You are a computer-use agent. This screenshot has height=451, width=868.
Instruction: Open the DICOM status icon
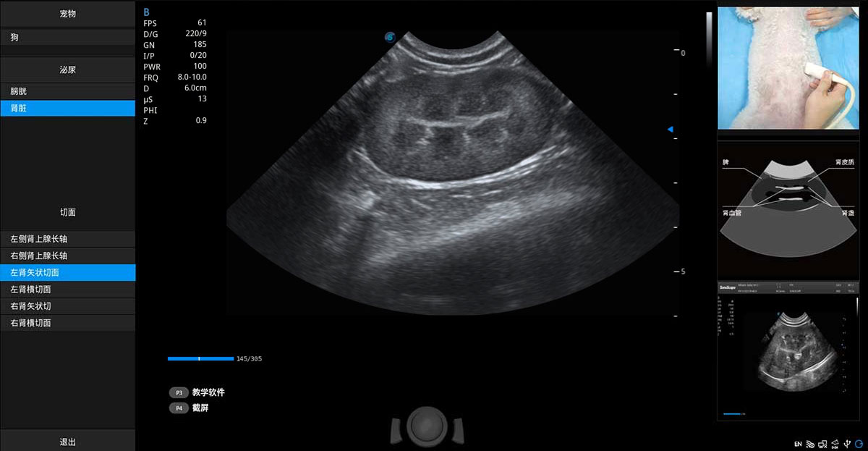835,443
